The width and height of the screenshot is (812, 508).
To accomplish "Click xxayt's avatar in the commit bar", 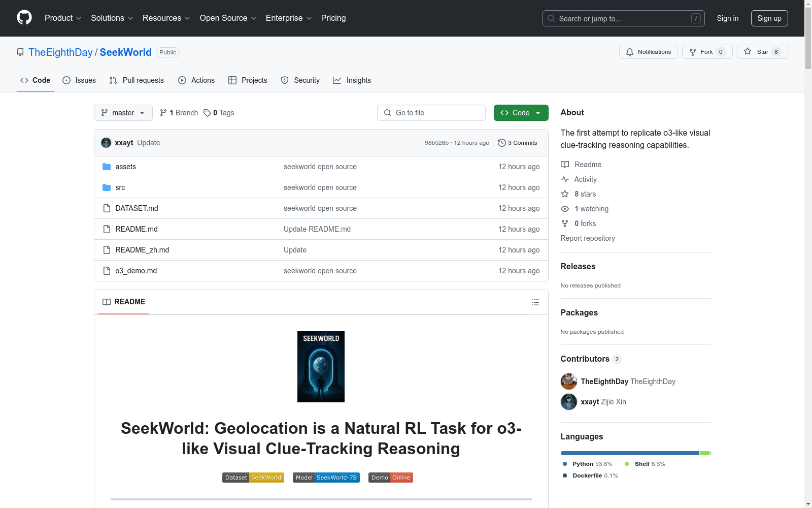I will (x=106, y=143).
